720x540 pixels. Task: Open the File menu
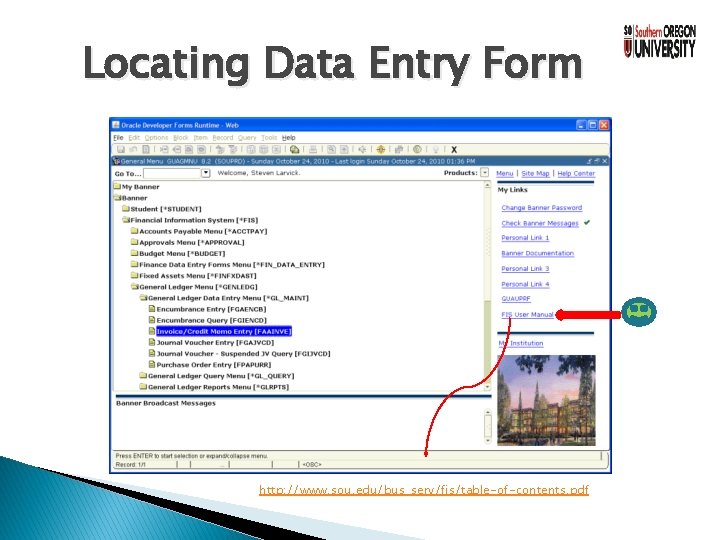[x=118, y=137]
